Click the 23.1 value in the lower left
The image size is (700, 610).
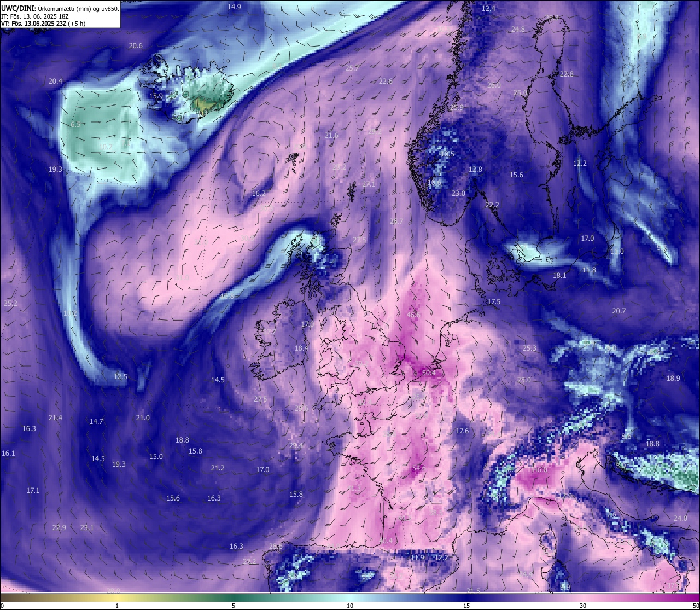[x=87, y=527]
